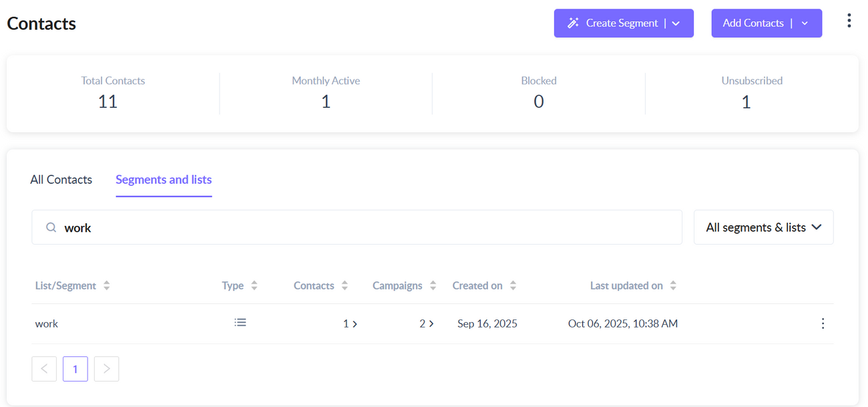Viewport: 868px width, 407px height.
Task: Go to the next page of results
Action: [x=106, y=369]
